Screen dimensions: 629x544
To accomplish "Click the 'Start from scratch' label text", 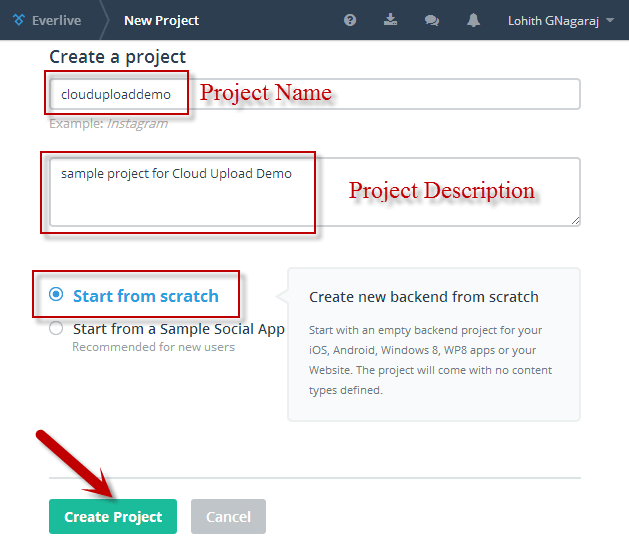I will pyautogui.click(x=145, y=296).
